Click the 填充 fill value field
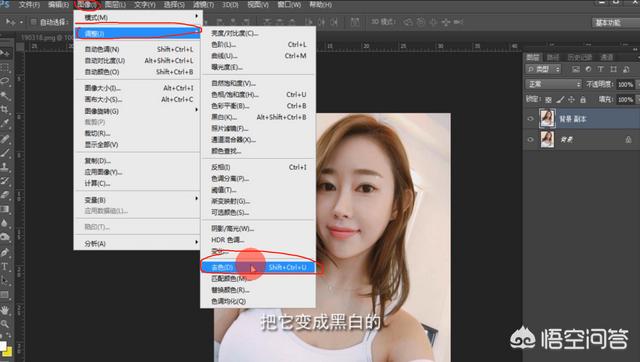This screenshot has width=640, height=362. [625, 100]
